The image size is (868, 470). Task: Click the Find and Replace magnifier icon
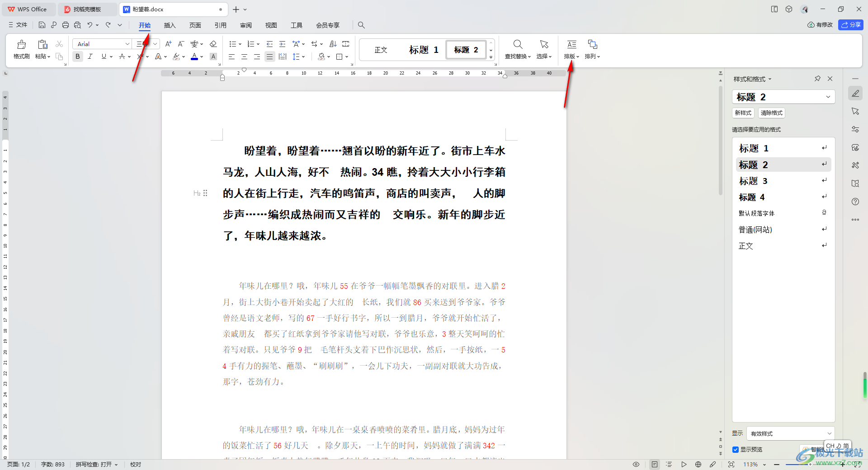[518, 44]
